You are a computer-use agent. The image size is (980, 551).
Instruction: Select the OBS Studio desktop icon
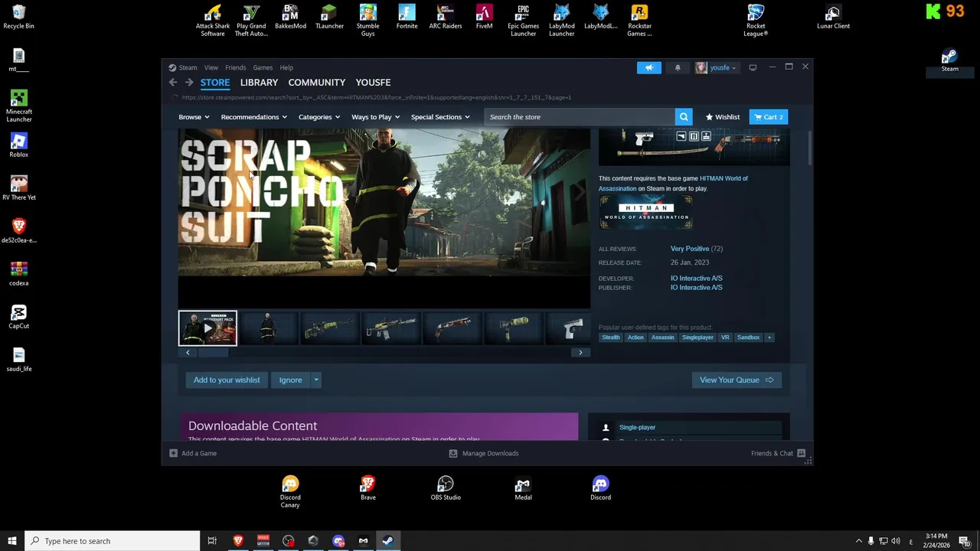coord(446,488)
